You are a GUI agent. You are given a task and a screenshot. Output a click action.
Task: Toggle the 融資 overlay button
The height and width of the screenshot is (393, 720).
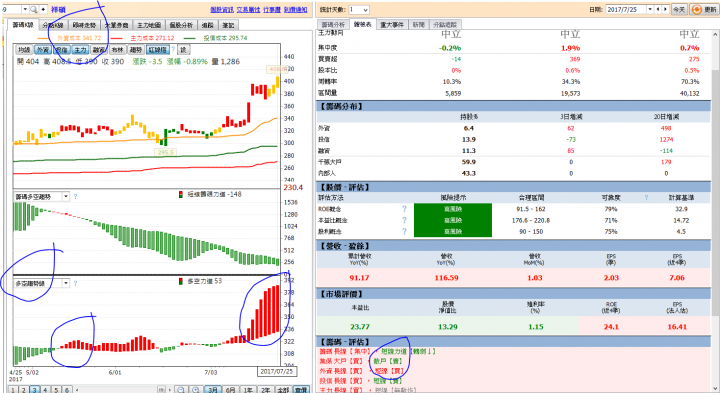(x=99, y=50)
